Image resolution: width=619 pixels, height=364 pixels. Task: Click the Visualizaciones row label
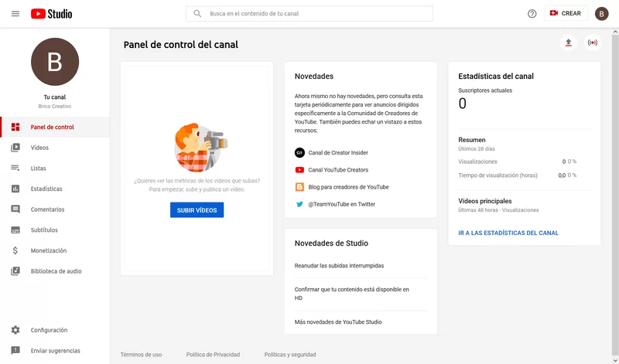point(477,162)
